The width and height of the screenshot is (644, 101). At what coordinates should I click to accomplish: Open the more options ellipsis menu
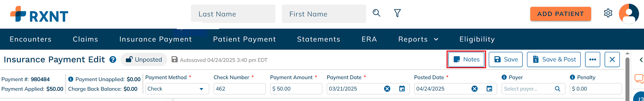pos(593,60)
